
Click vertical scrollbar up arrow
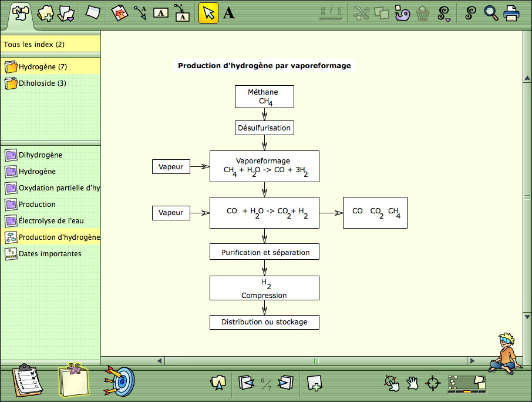[527, 78]
